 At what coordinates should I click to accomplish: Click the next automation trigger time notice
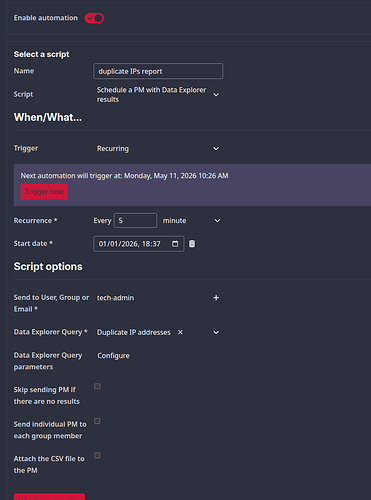pos(125,176)
